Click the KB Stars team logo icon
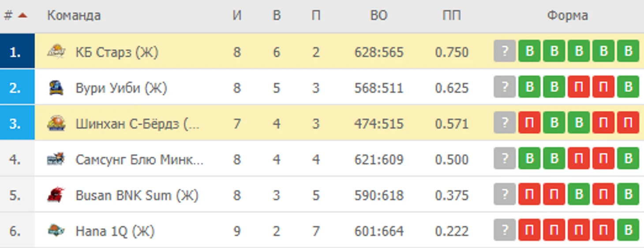Viewport: 644px width, 248px height. click(x=56, y=52)
